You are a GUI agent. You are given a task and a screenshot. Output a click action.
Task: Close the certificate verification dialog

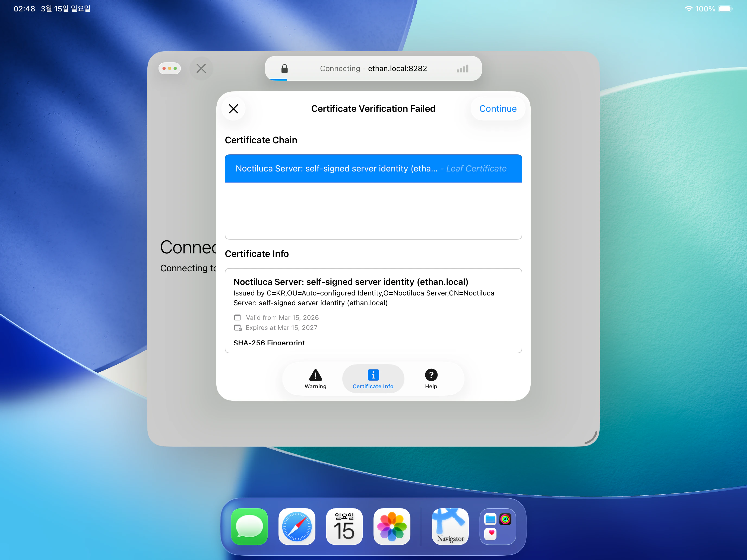pos(233,109)
